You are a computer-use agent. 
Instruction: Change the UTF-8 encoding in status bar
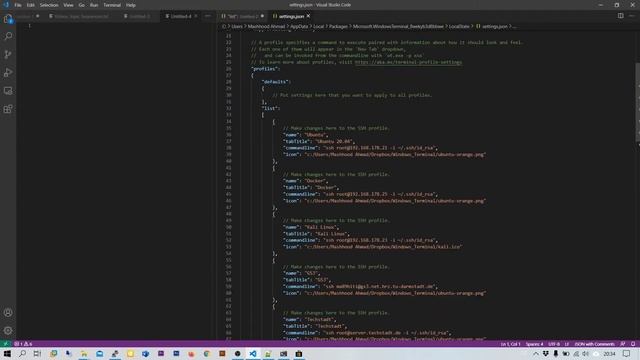coord(554,344)
